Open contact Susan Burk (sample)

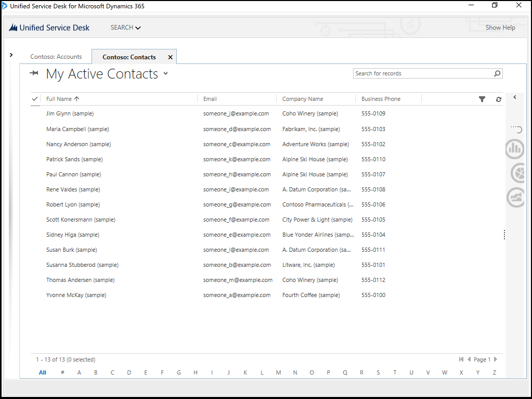(72, 250)
